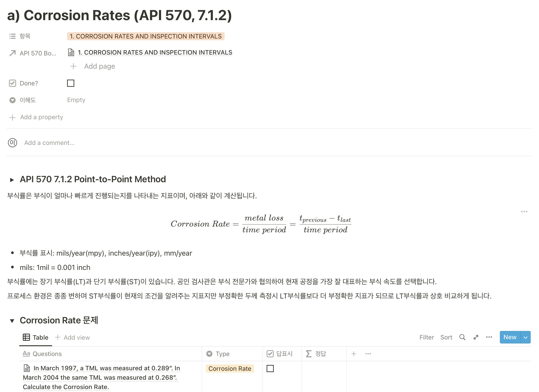Viewport: 539px width, 392px height.
Task: Open the New button dropdown chevron
Action: click(x=525, y=337)
